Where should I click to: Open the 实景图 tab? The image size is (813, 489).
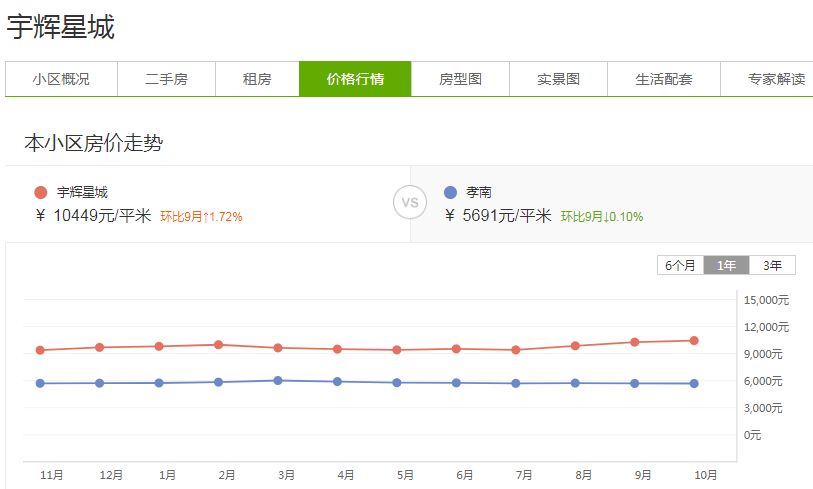pyautogui.click(x=558, y=79)
